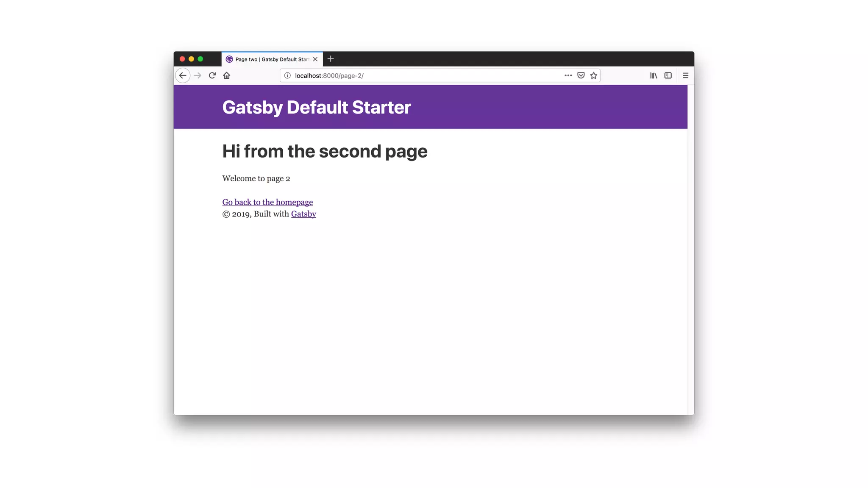Select the Page two Gatsby tab
868x488 pixels.
click(x=271, y=59)
